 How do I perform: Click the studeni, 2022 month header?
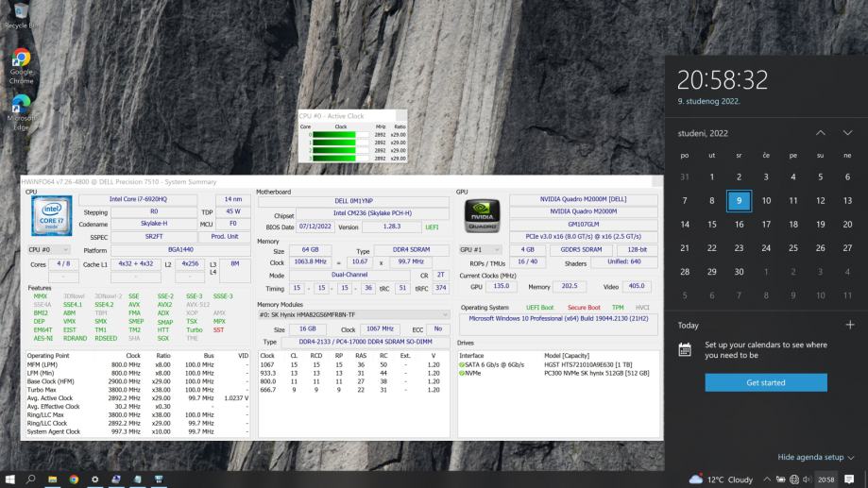[x=703, y=133]
